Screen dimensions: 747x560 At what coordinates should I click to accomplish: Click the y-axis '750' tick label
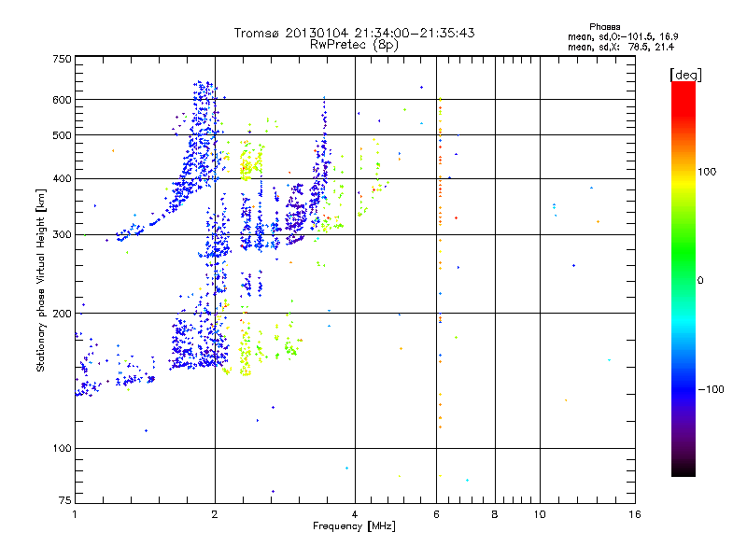(x=62, y=59)
